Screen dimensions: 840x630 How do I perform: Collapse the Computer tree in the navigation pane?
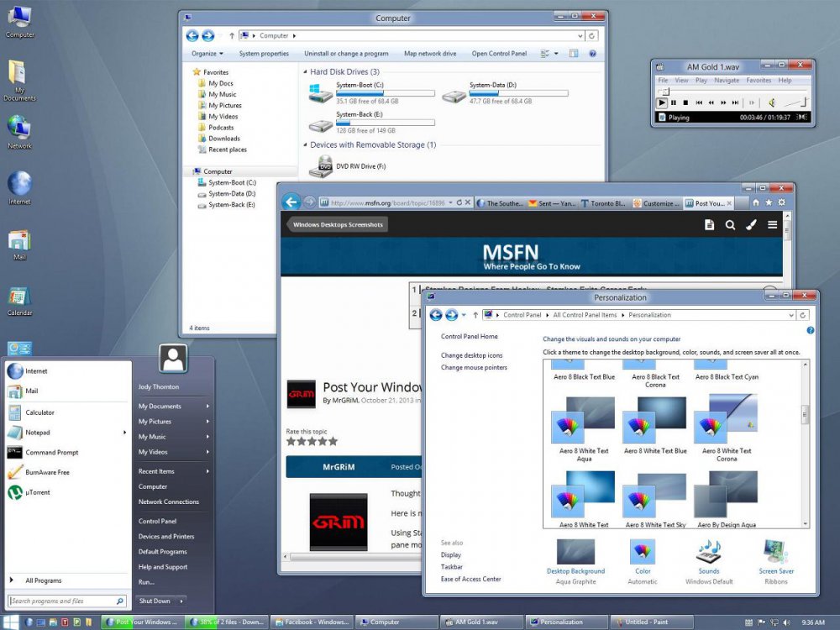pos(192,171)
